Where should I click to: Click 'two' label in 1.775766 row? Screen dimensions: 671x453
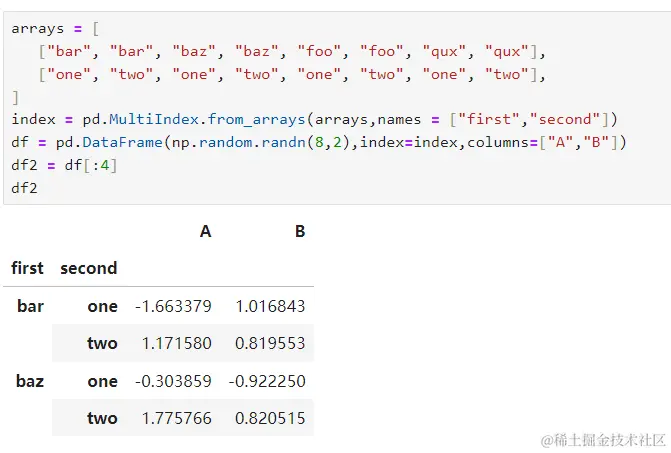(x=102, y=418)
